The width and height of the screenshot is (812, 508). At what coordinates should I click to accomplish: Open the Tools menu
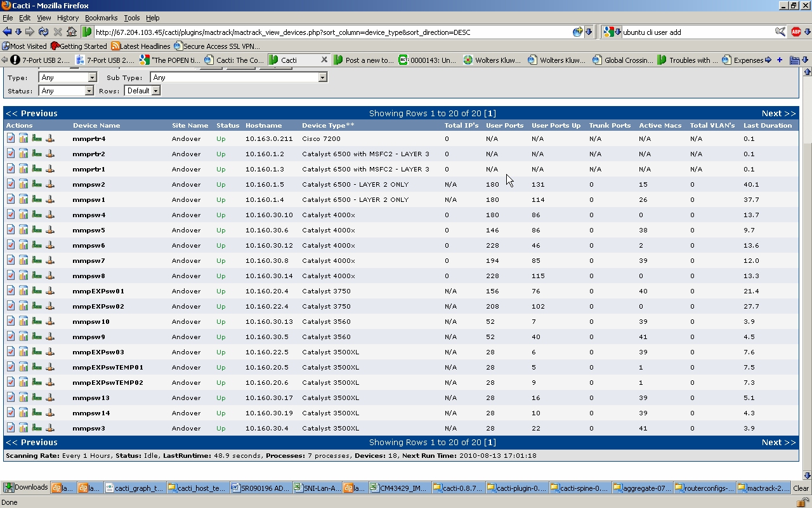point(132,18)
